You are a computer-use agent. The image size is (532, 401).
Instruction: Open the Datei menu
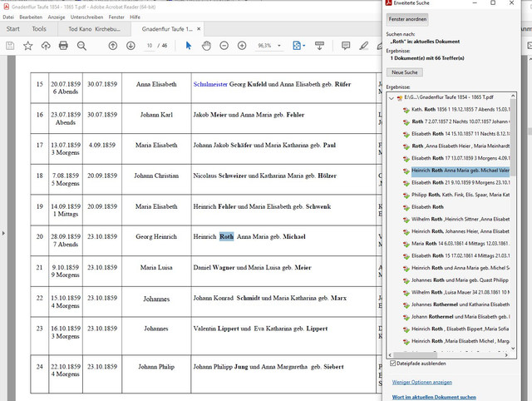[8, 17]
